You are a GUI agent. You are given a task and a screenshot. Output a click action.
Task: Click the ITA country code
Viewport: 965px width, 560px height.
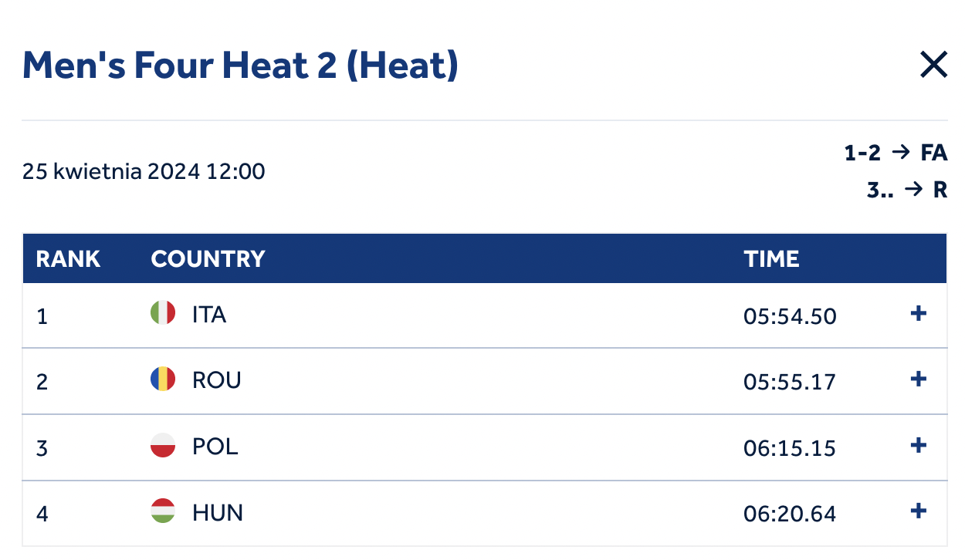click(209, 315)
